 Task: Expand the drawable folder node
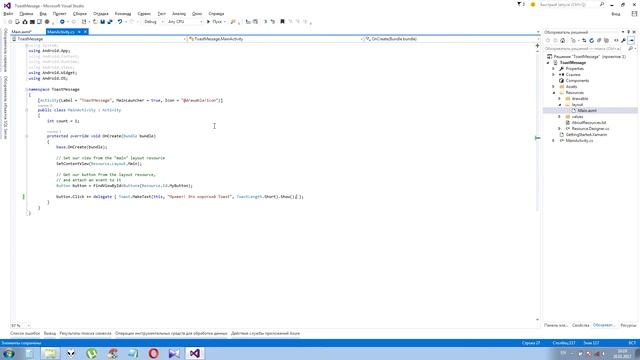coord(560,98)
